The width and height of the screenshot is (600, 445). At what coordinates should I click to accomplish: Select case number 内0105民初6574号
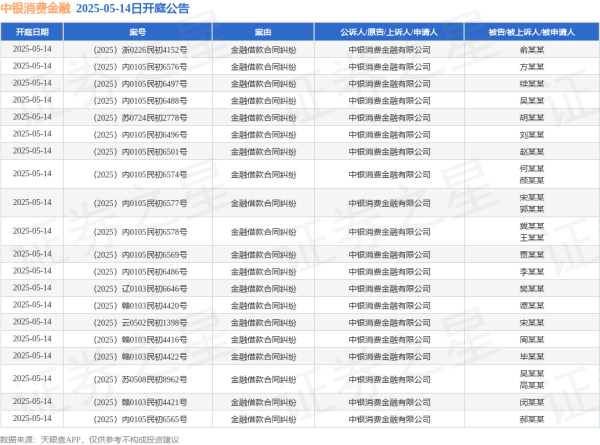point(155,174)
